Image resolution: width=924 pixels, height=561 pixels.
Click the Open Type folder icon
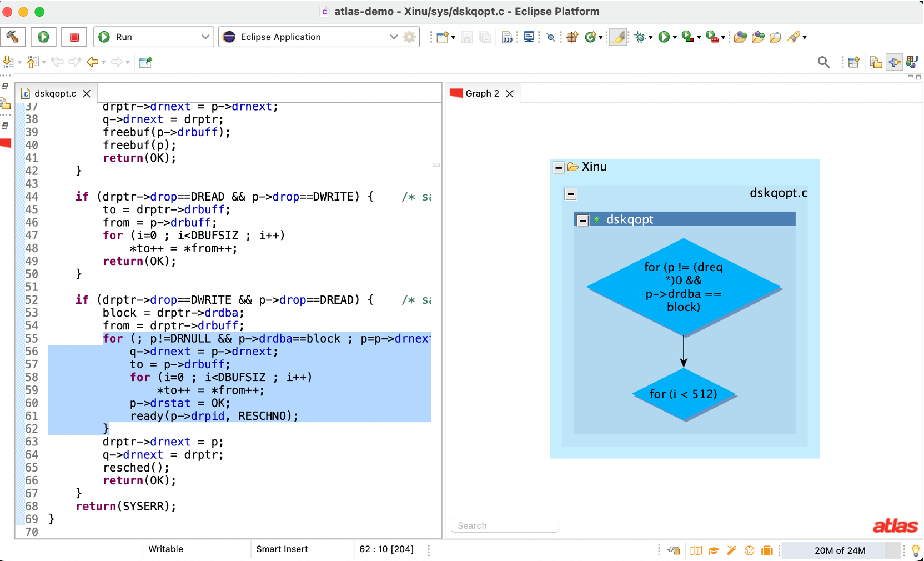tap(740, 37)
